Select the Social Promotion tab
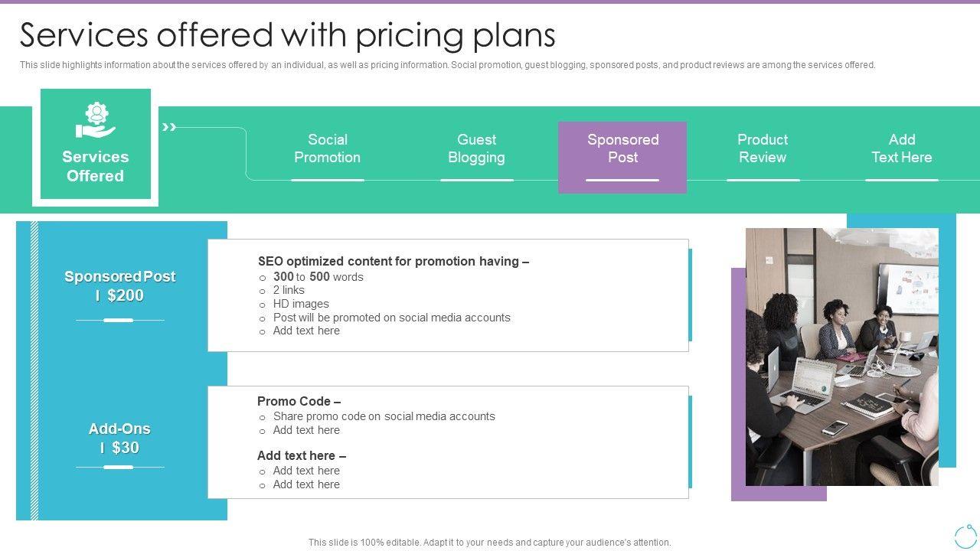The image size is (980, 551). [327, 148]
